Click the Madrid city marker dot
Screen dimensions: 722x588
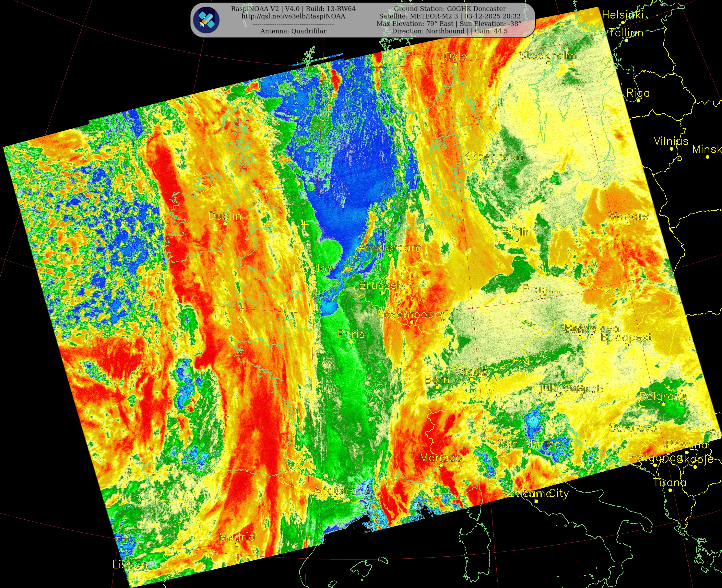pyautogui.click(x=237, y=544)
